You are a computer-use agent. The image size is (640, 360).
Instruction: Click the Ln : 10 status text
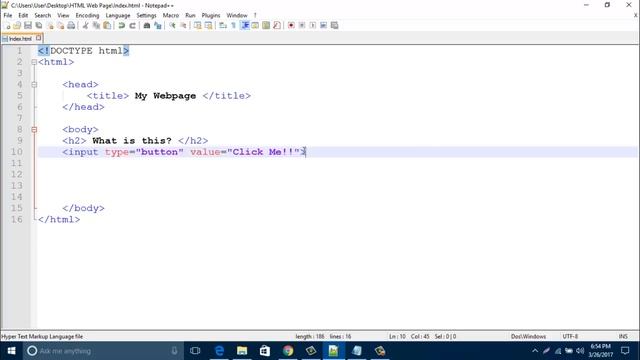point(397,336)
